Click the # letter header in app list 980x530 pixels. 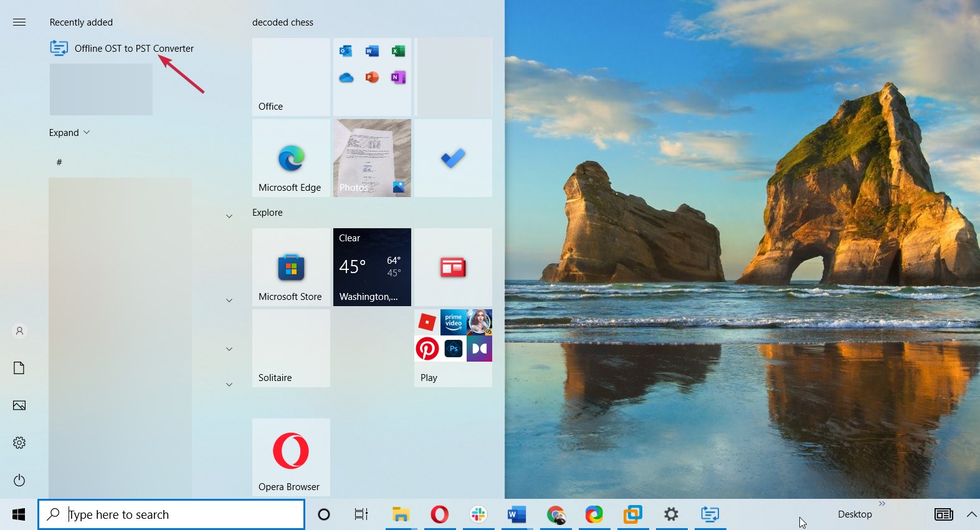point(59,162)
